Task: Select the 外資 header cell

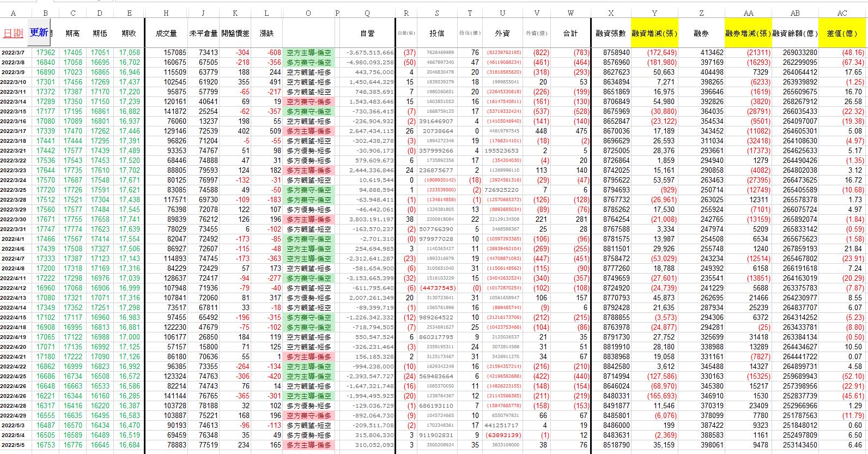Action: 502,33
